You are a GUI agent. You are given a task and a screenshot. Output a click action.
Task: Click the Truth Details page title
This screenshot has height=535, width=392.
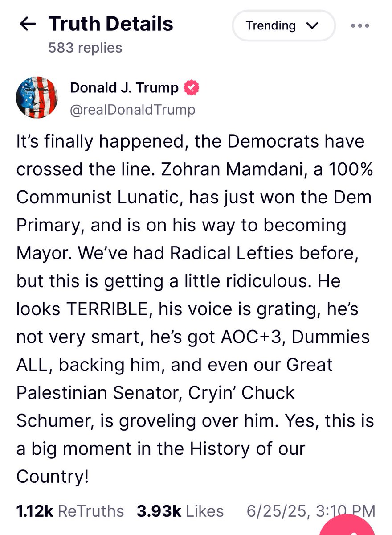[x=110, y=24]
